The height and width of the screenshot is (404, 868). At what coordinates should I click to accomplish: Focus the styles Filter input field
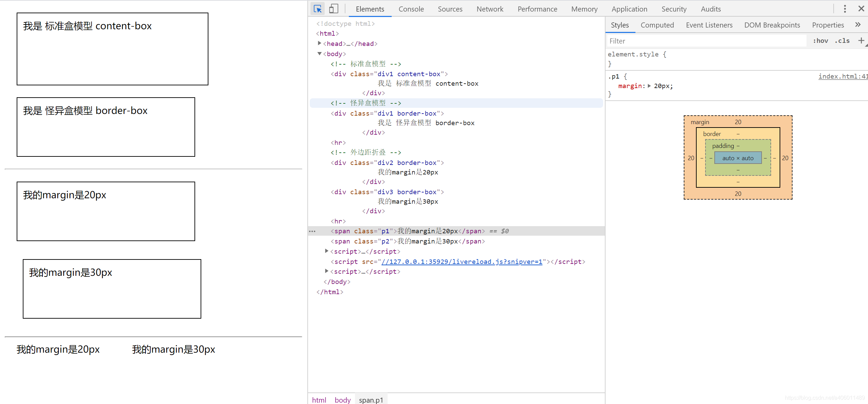coord(707,41)
